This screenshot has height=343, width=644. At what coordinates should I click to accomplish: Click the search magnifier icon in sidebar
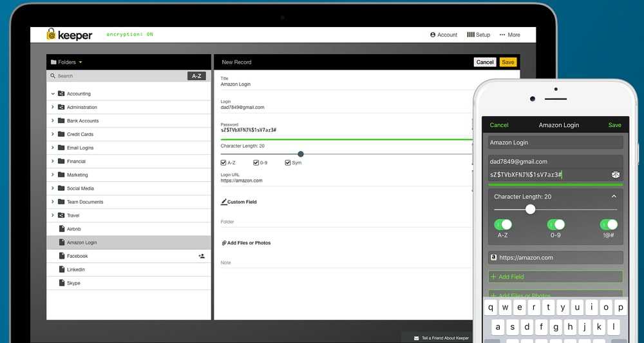pos(53,76)
